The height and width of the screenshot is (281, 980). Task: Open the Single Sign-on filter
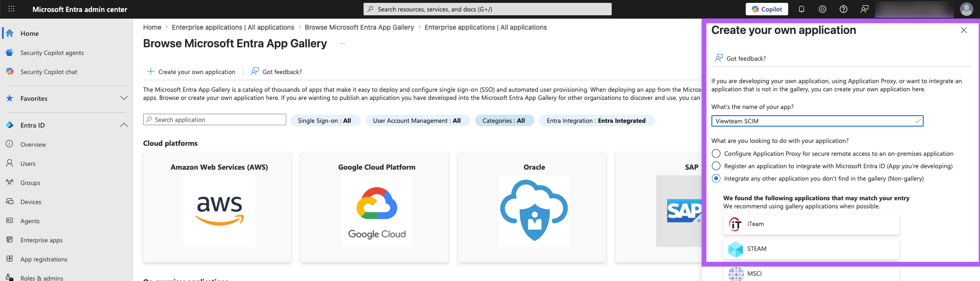click(324, 120)
